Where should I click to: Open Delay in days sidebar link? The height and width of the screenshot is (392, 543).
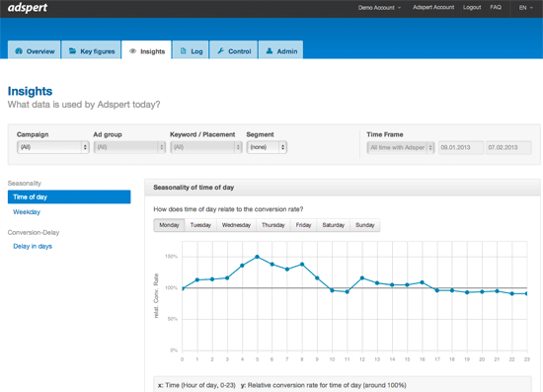pyautogui.click(x=33, y=246)
